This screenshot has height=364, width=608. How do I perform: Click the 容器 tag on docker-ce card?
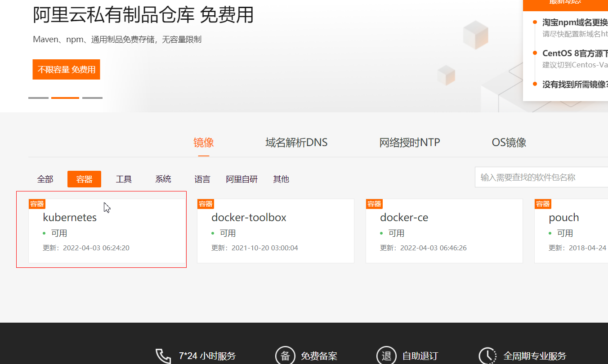click(374, 204)
